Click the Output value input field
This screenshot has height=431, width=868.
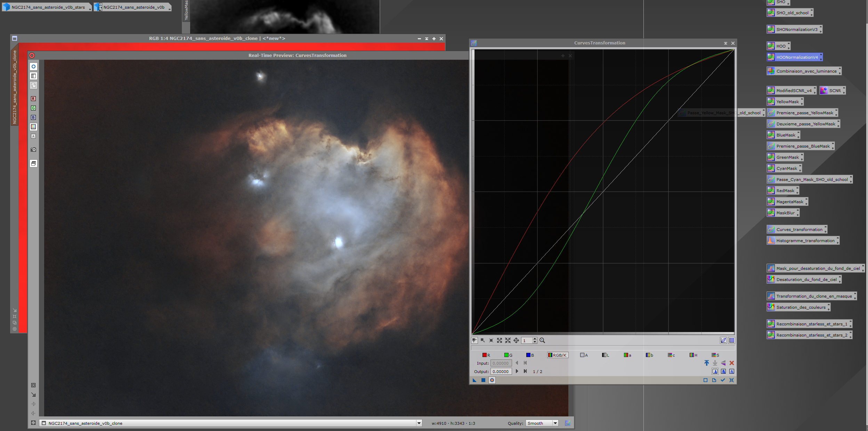pos(501,372)
